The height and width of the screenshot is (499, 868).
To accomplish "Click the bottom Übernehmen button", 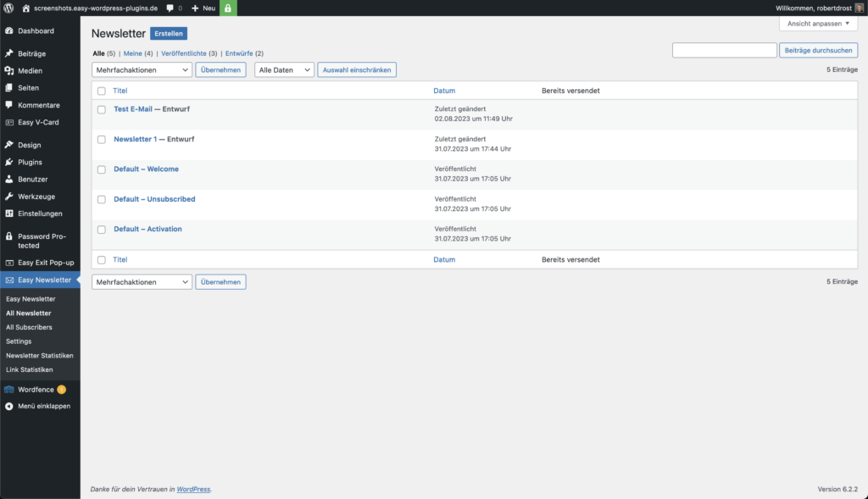I will pos(220,282).
